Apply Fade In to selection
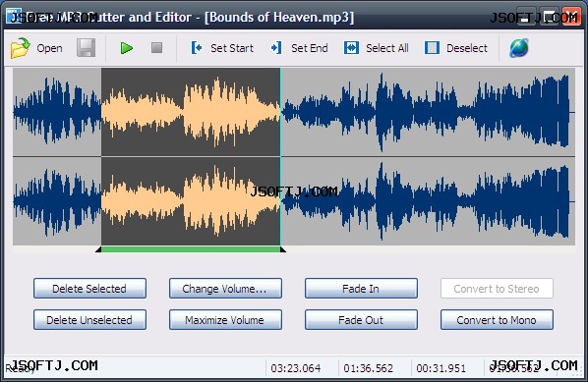Viewport: 588px width, 382px height. pos(361,289)
